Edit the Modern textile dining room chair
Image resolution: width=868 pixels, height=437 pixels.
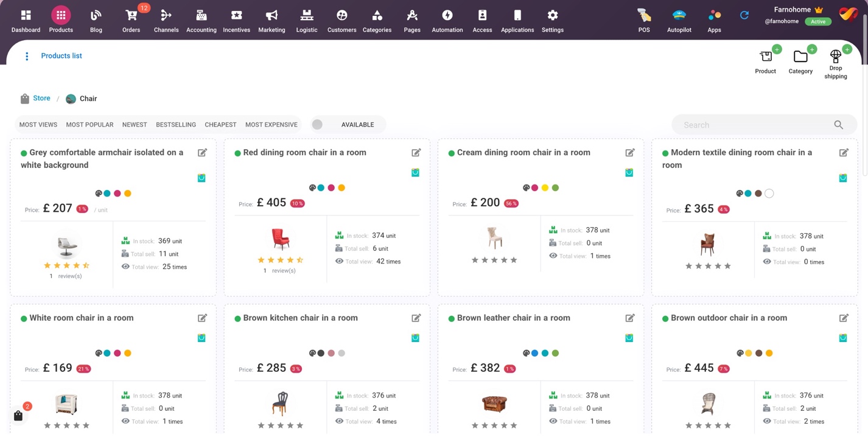pos(844,153)
